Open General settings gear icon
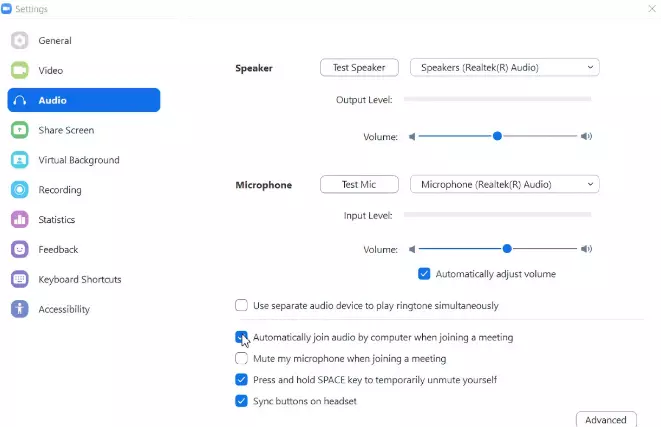The image size is (661, 427). pos(19,40)
